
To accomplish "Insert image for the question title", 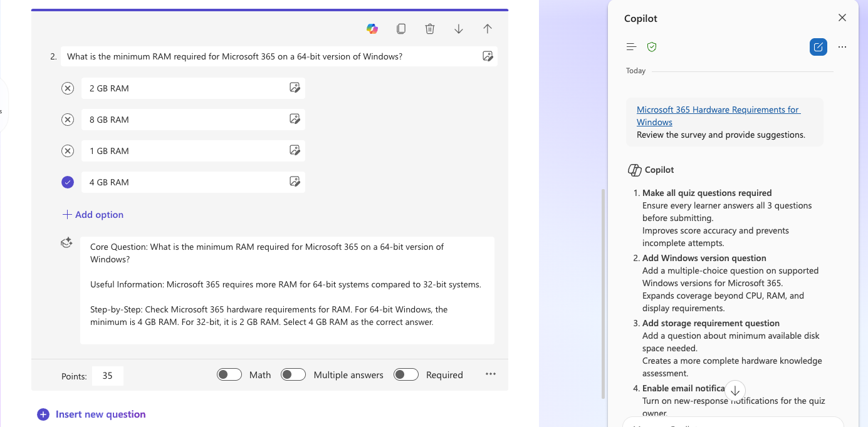I will click(488, 56).
